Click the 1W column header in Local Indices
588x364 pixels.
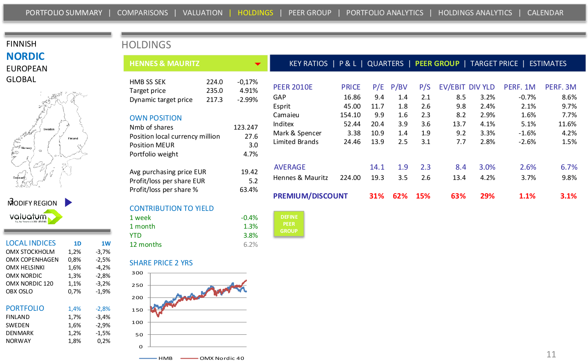(106, 243)
